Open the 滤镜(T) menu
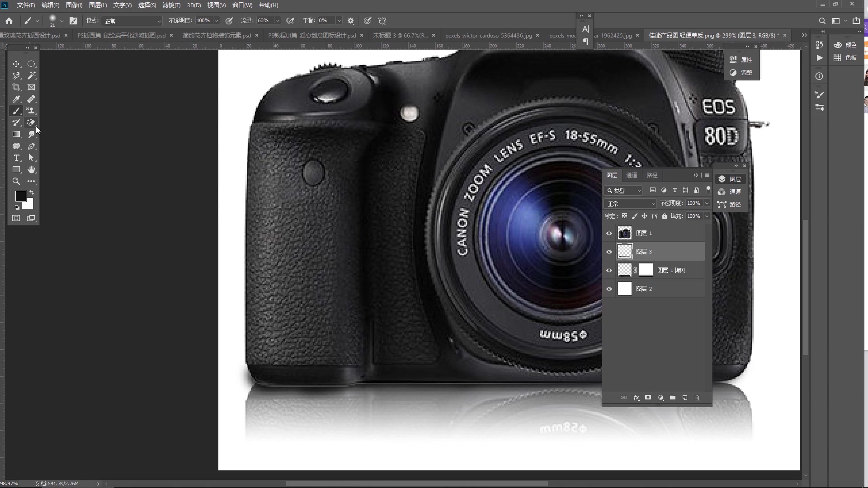The image size is (868, 488). [171, 5]
